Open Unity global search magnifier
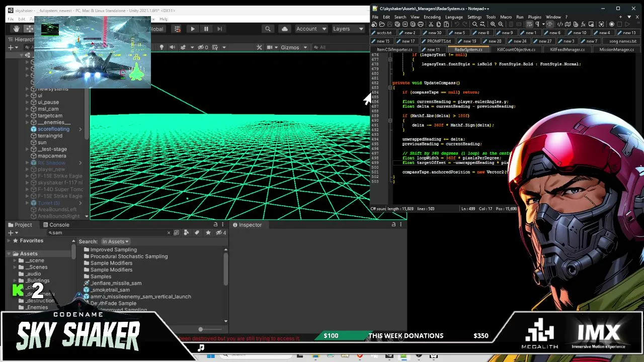 coord(268,29)
